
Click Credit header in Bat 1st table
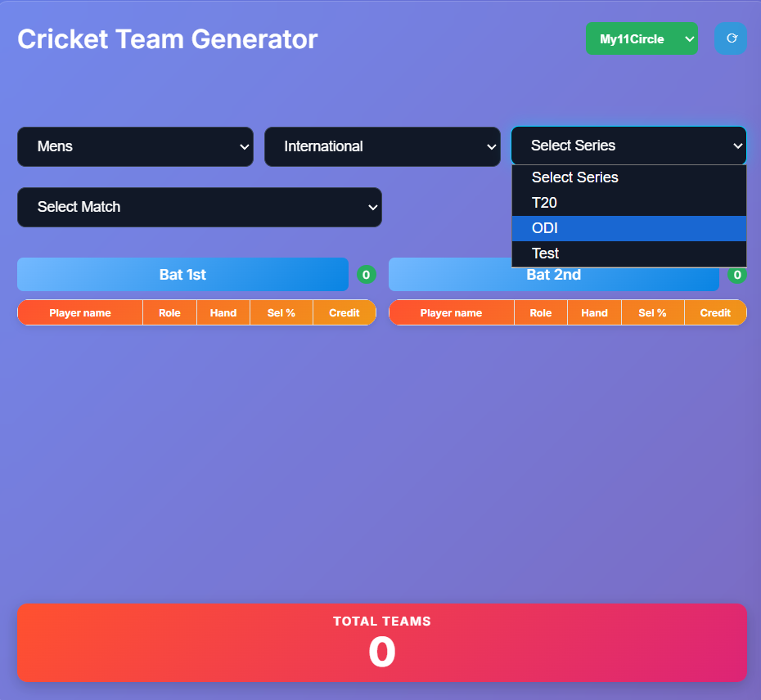click(344, 313)
